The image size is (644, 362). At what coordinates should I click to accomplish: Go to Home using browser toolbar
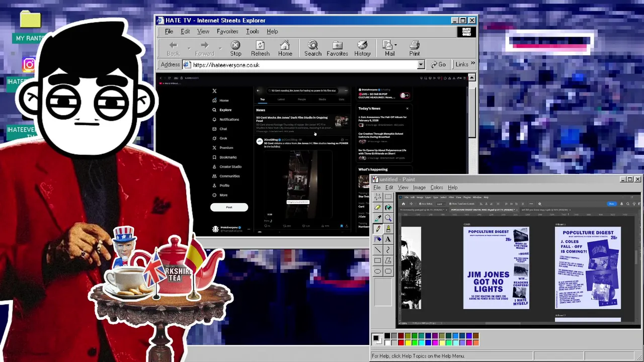tap(285, 48)
